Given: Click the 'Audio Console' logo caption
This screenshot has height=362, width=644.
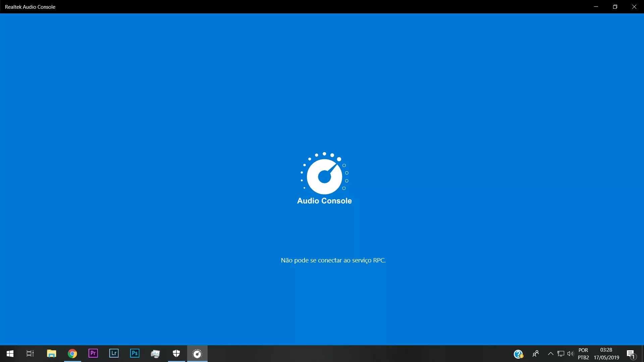Looking at the screenshot, I should pos(324,201).
